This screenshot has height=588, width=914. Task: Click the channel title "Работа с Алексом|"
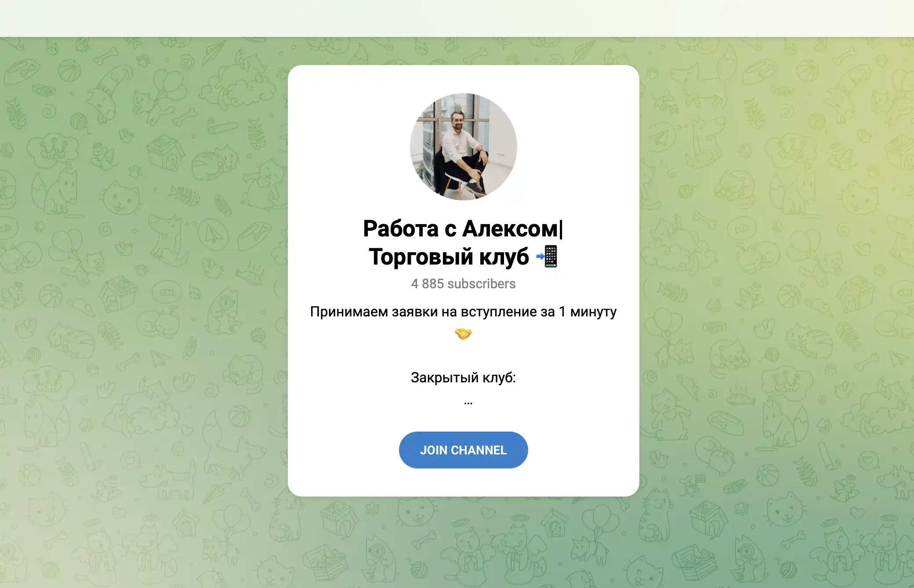pos(463,229)
